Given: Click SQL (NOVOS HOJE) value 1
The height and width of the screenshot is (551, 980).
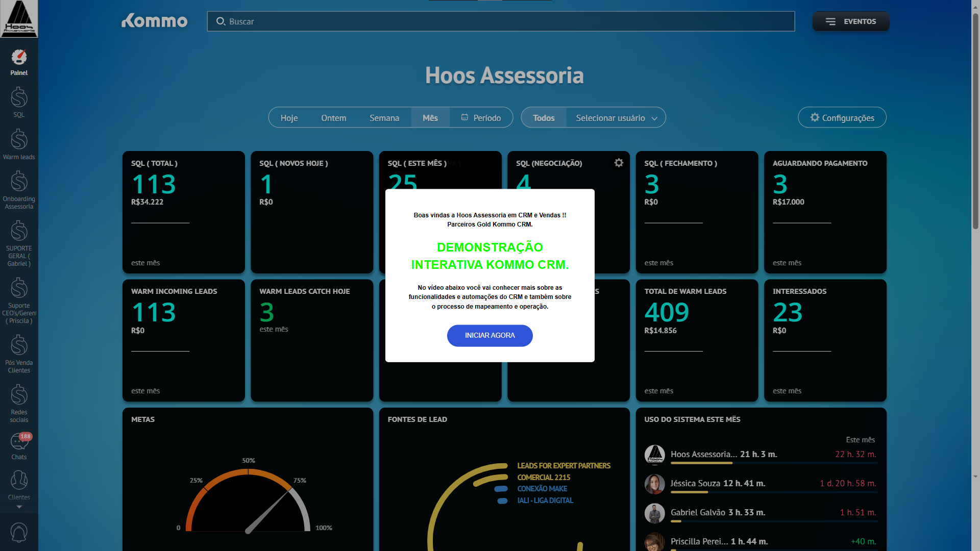Looking at the screenshot, I should [266, 184].
